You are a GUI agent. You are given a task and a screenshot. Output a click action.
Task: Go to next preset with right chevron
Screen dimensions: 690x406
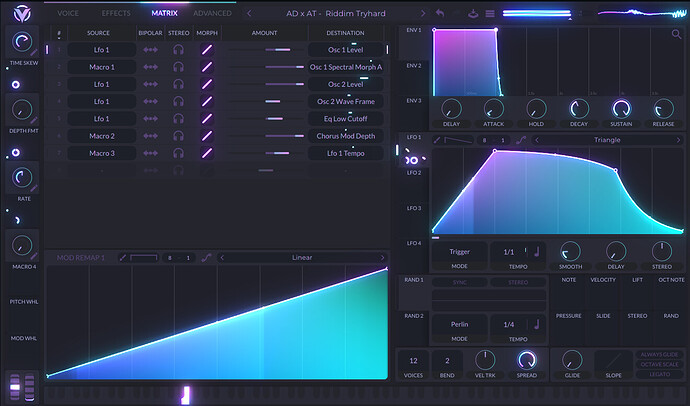[423, 14]
